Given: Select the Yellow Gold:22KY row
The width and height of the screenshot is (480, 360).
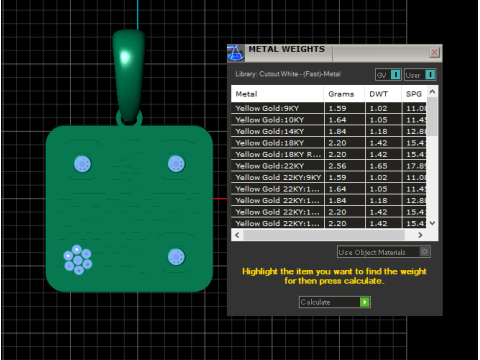Looking at the screenshot, I should point(329,166).
